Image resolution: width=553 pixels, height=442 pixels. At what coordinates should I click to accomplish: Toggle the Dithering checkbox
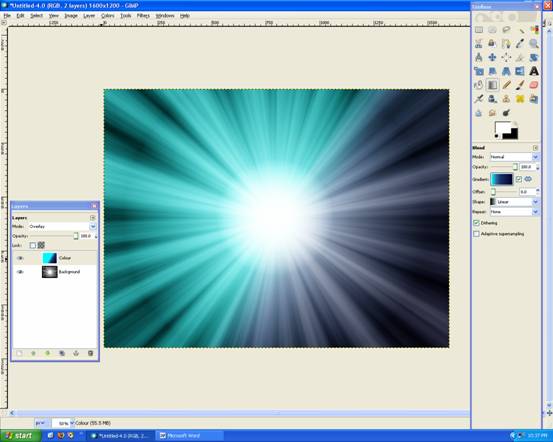coord(476,223)
